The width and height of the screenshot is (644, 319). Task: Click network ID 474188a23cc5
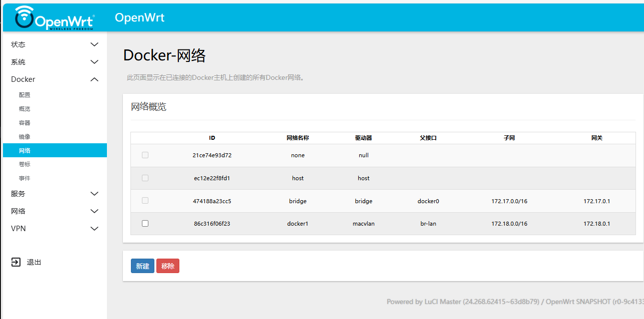(x=212, y=201)
